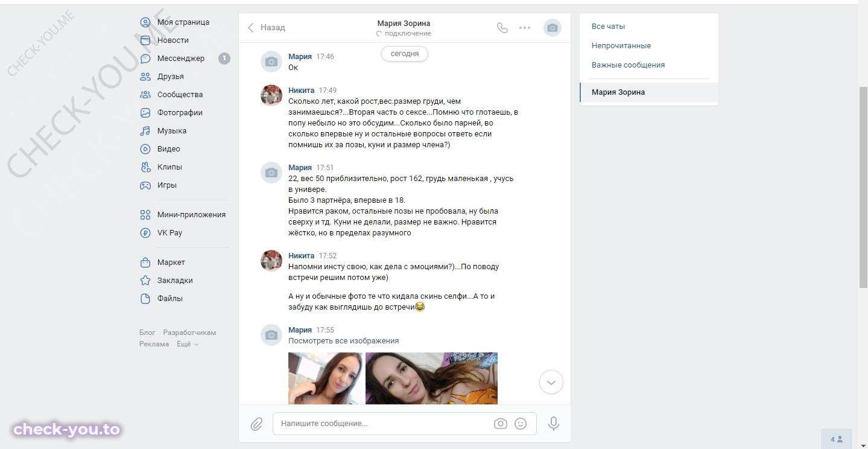Start a voice call with phone icon

pyautogui.click(x=502, y=28)
